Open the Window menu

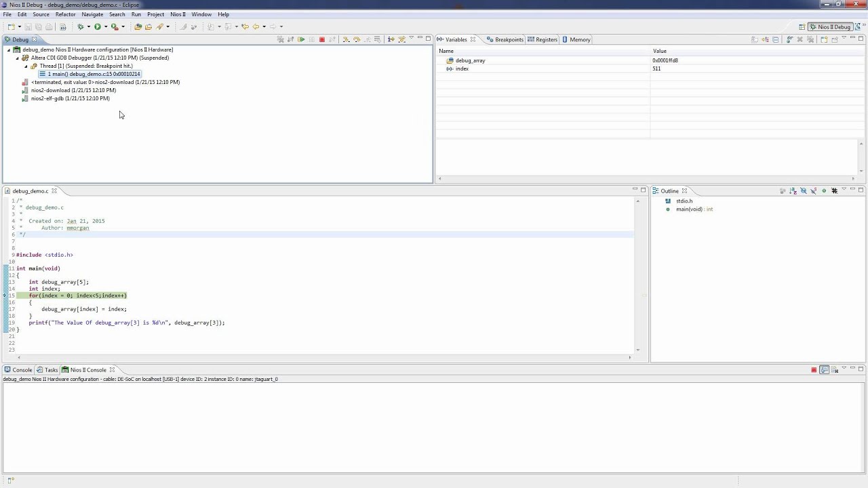(201, 14)
